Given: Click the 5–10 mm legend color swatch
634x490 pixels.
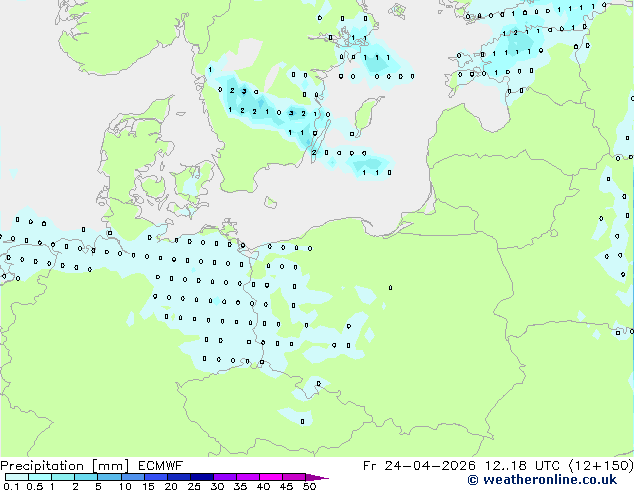Looking at the screenshot, I should click(x=109, y=477).
